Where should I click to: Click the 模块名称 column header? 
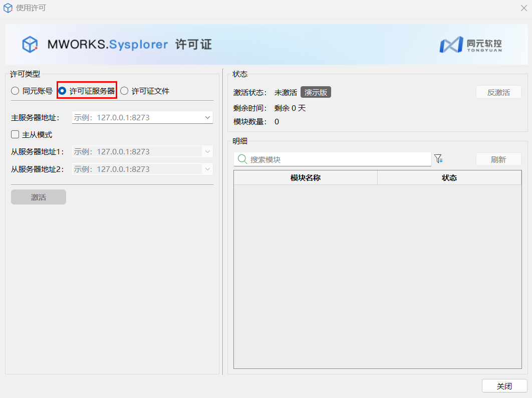point(305,178)
